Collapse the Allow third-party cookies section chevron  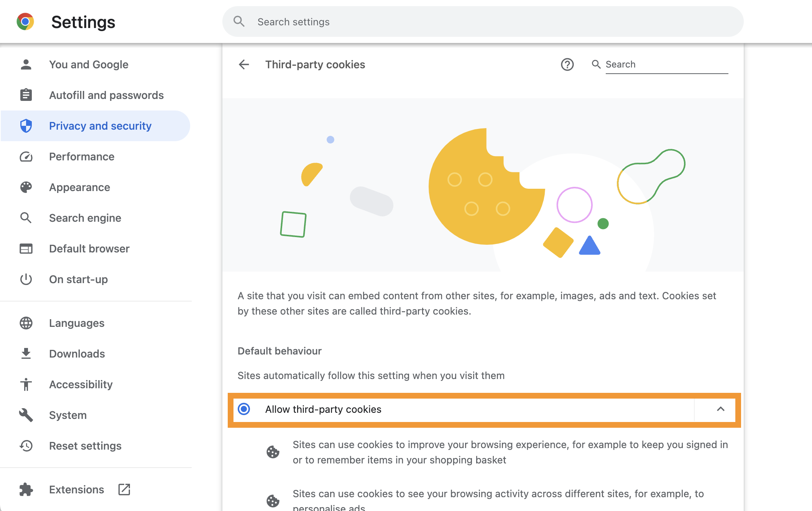click(720, 409)
